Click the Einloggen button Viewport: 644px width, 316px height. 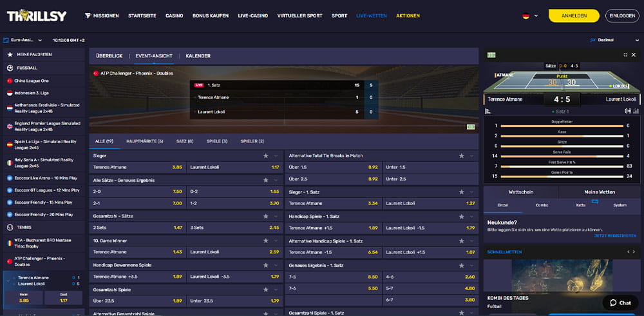coord(622,15)
